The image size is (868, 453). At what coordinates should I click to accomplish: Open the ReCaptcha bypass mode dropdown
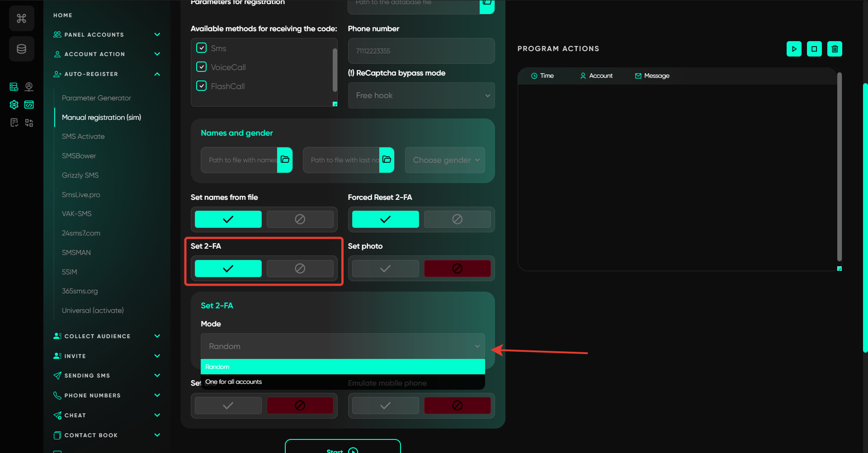coord(421,95)
